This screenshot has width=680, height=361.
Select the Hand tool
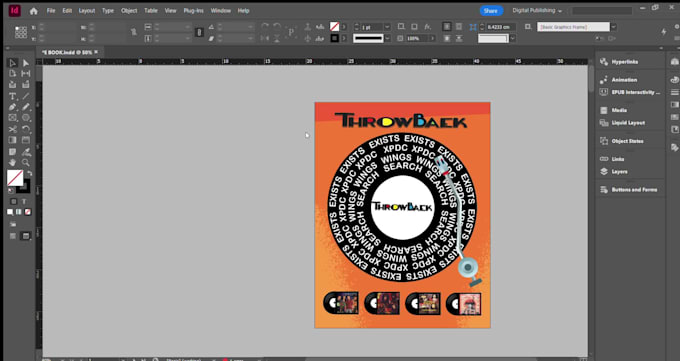(12, 162)
